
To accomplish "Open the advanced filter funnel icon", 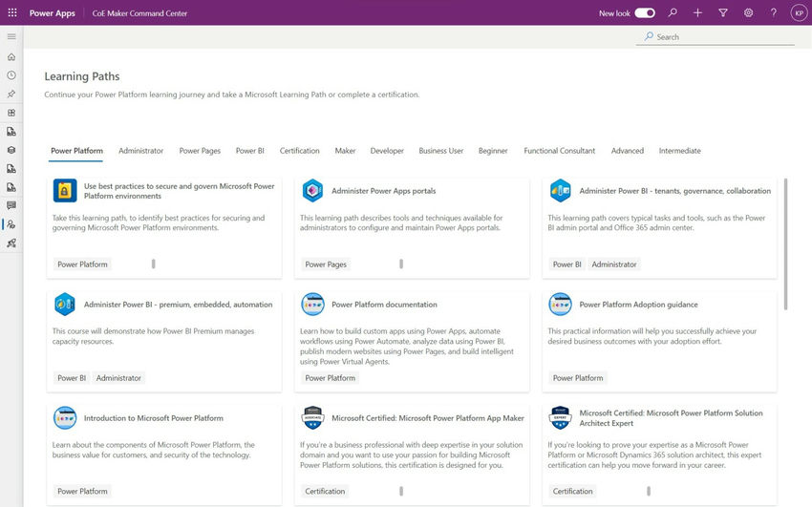I will click(723, 13).
